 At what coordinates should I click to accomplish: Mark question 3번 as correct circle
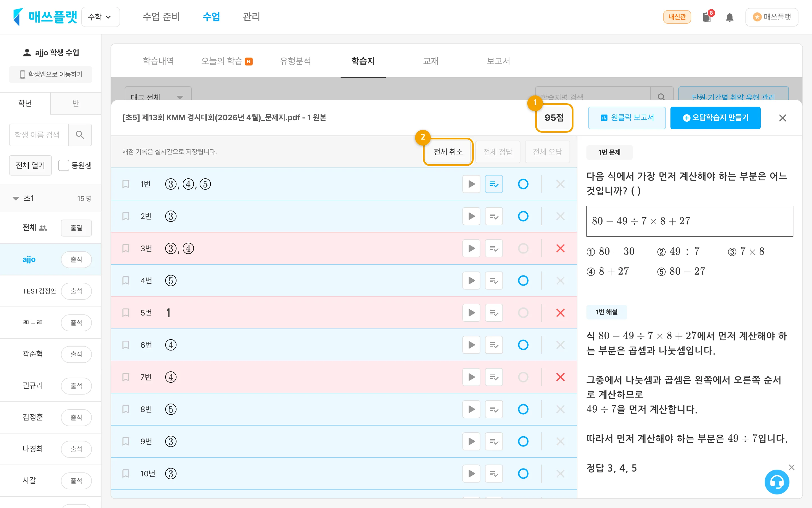pyautogui.click(x=523, y=248)
